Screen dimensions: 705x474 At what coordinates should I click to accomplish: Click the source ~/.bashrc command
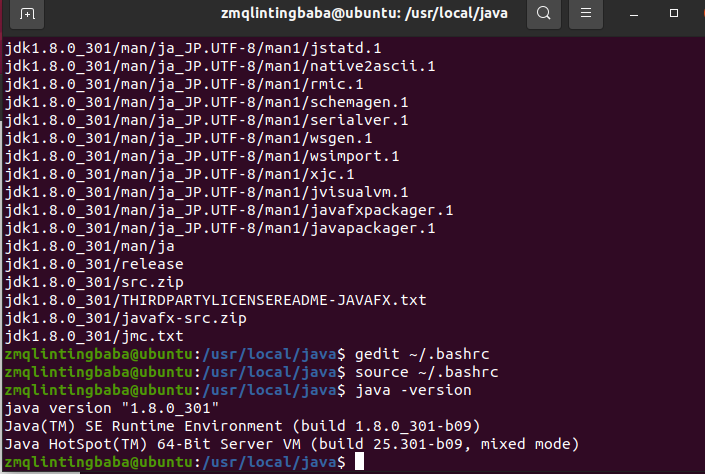coord(426,372)
